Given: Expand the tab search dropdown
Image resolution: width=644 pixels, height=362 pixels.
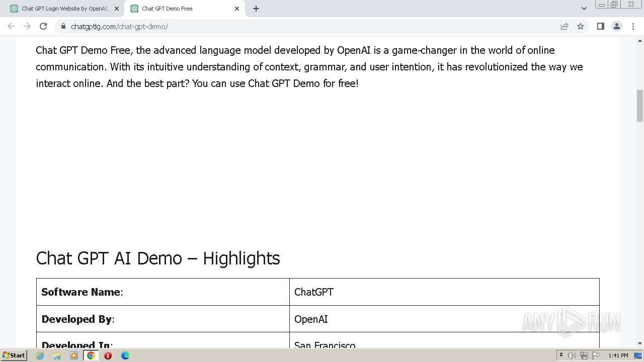Looking at the screenshot, I should [x=584, y=9].
